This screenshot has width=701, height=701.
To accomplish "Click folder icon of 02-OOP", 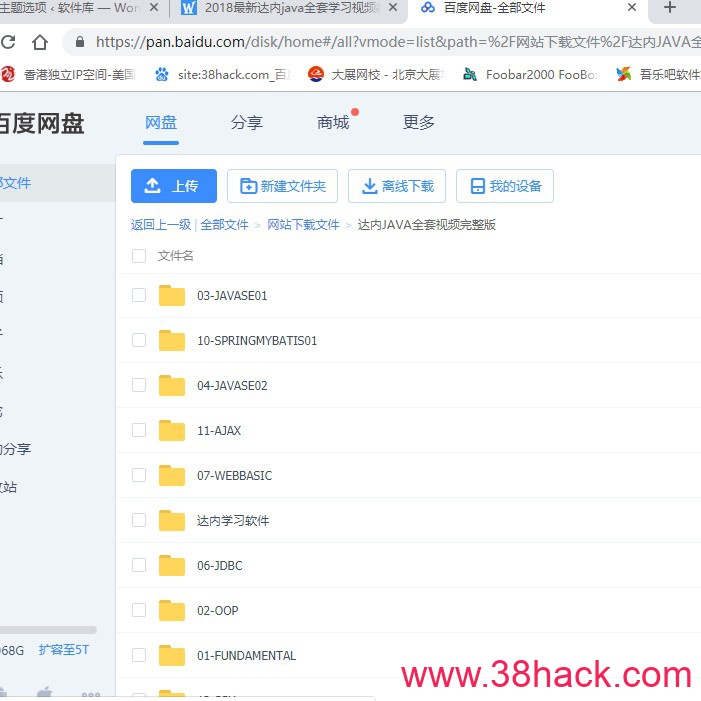I will click(x=172, y=610).
